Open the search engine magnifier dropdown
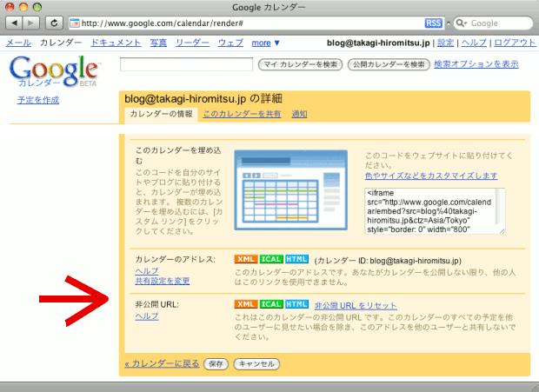Viewport: 539px width, 392px height. (462, 23)
